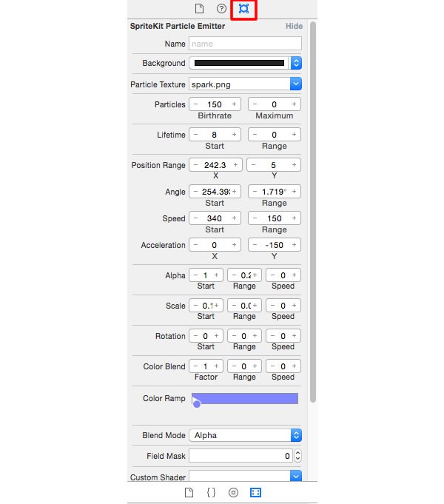Screen dimensions: 444x504
Task: Select the SKNode inspector icon
Action: (243, 8)
